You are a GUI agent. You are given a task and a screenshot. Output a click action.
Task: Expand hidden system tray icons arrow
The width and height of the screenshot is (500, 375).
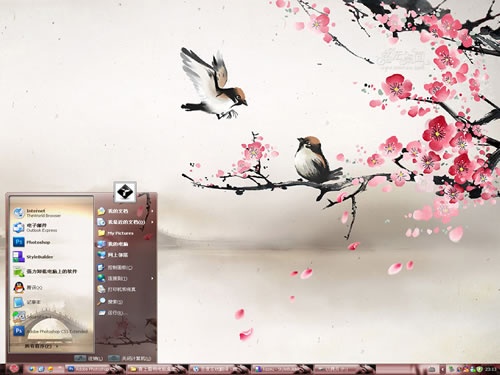point(443,369)
